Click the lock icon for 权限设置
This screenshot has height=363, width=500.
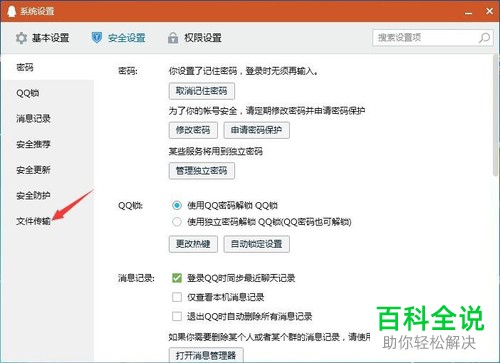point(173,38)
